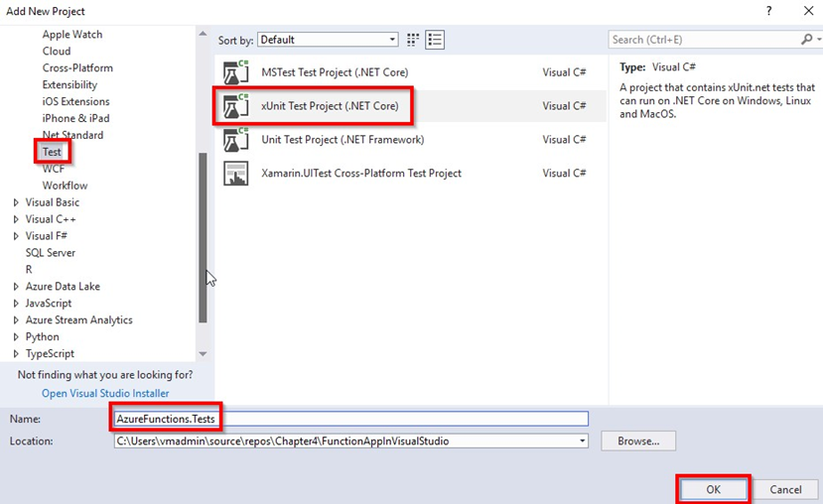The width and height of the screenshot is (823, 504).
Task: Open the Sort by Default dropdown
Action: coord(328,40)
